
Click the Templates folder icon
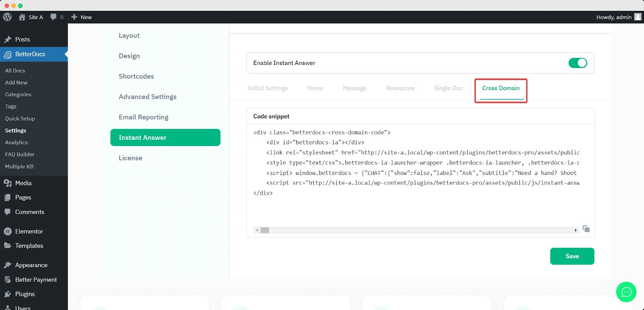[8, 246]
